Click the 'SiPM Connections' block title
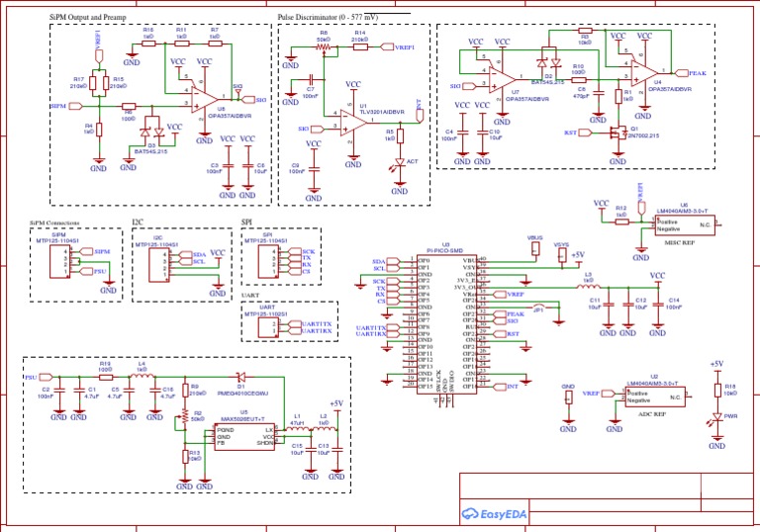760x532 pixels. tap(54, 222)
